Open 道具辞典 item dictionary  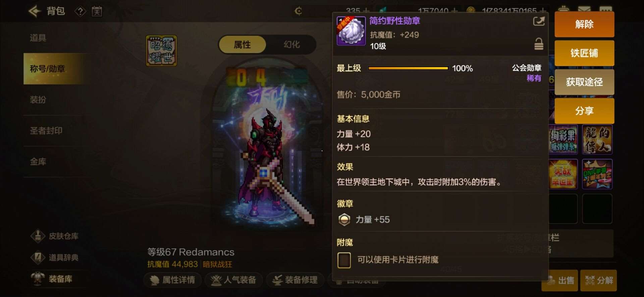(55, 257)
